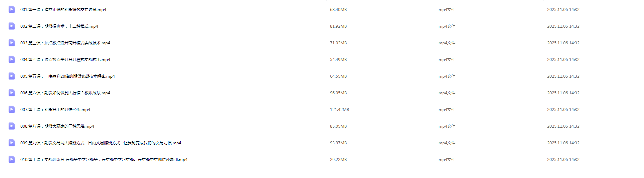Open 009 第九课 file name link

(101, 143)
